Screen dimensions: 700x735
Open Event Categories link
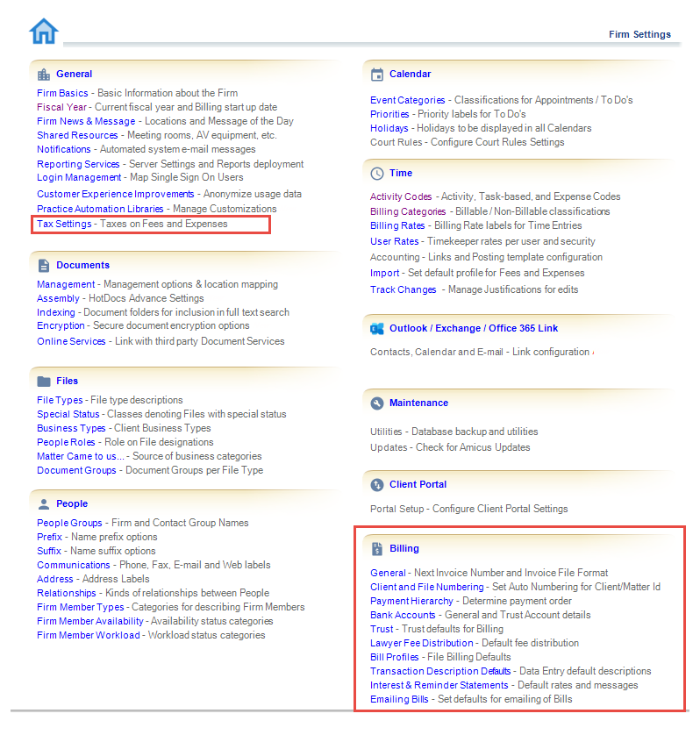pos(407,100)
